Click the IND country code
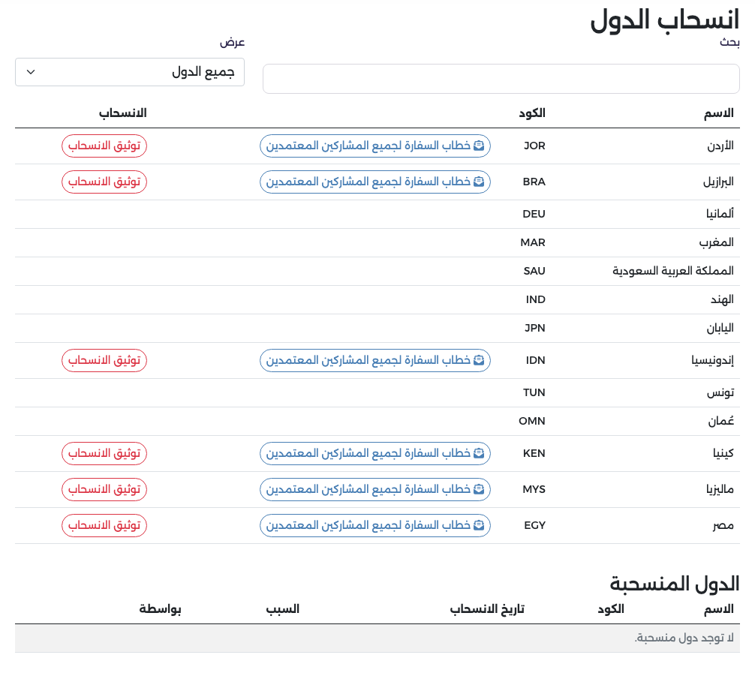This screenshot has width=755, height=700. (535, 299)
